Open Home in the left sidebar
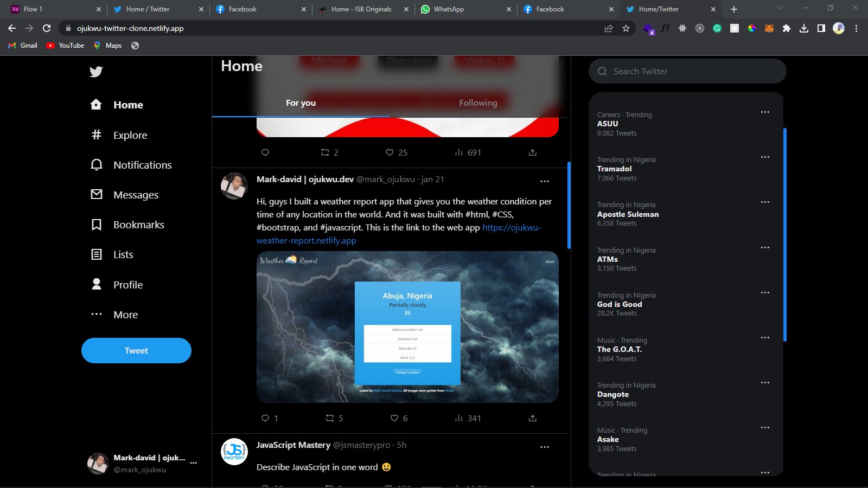This screenshot has width=868, height=488. click(x=117, y=105)
